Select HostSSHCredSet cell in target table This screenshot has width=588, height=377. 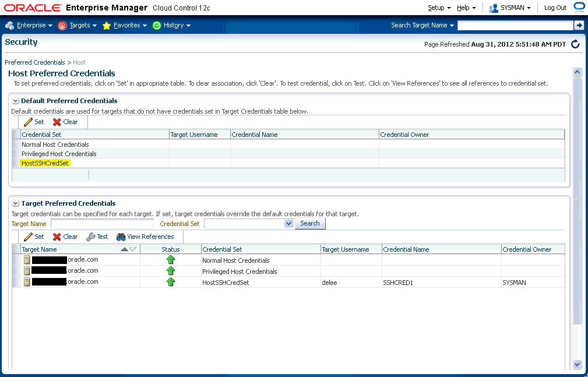click(x=261, y=283)
